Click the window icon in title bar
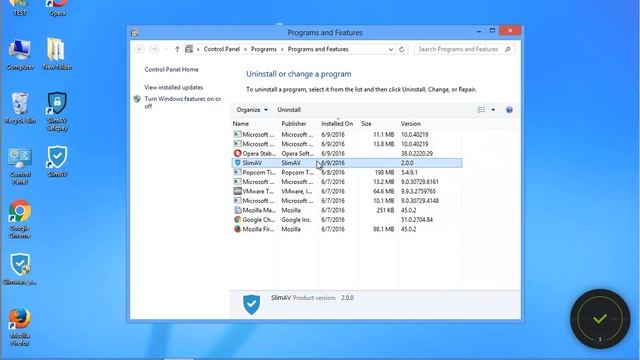Image resolution: width=640 pixels, height=360 pixels. (x=135, y=33)
